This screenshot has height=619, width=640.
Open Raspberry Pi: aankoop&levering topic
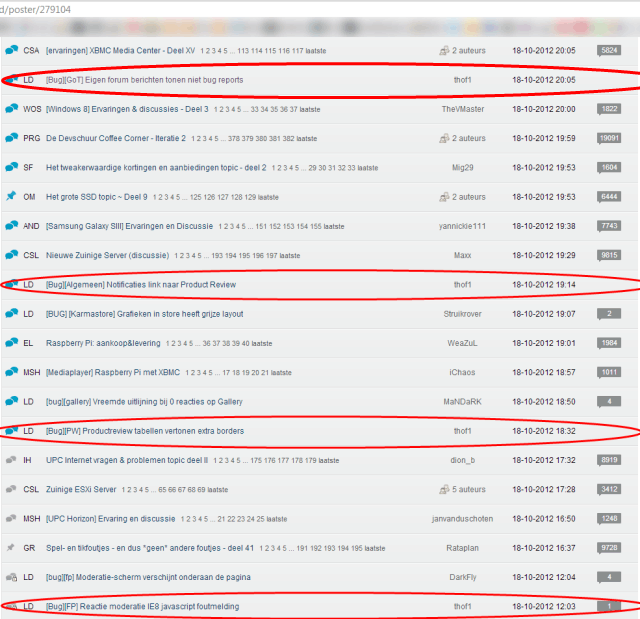103,343
